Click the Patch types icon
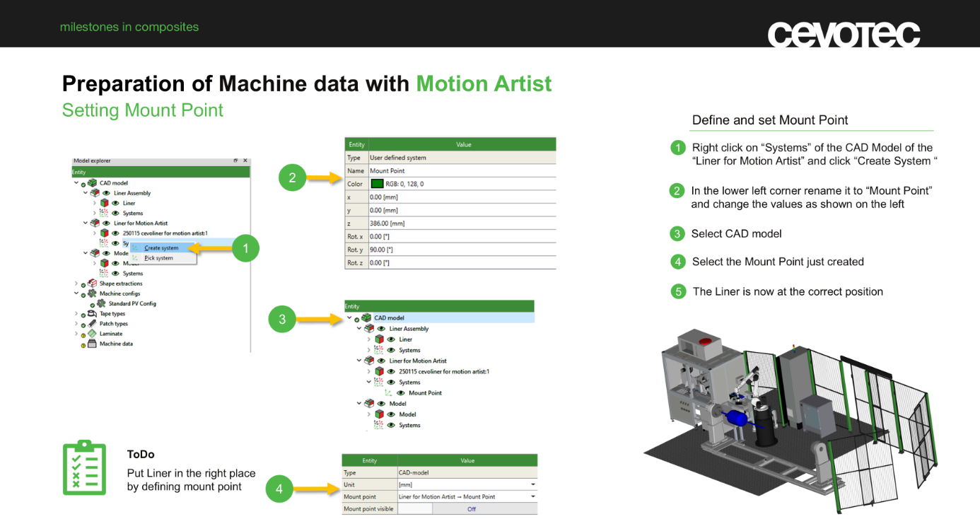The width and height of the screenshot is (980, 519). pos(92,323)
